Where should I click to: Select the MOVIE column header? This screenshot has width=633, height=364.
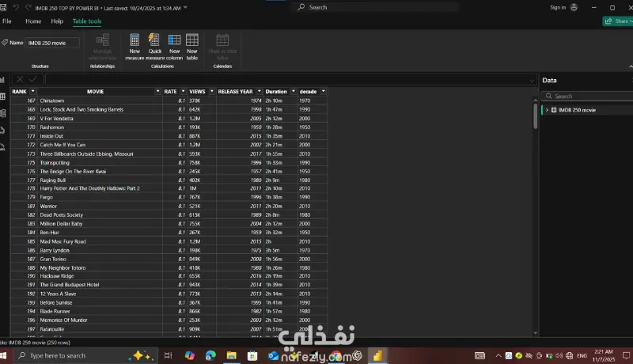point(95,92)
